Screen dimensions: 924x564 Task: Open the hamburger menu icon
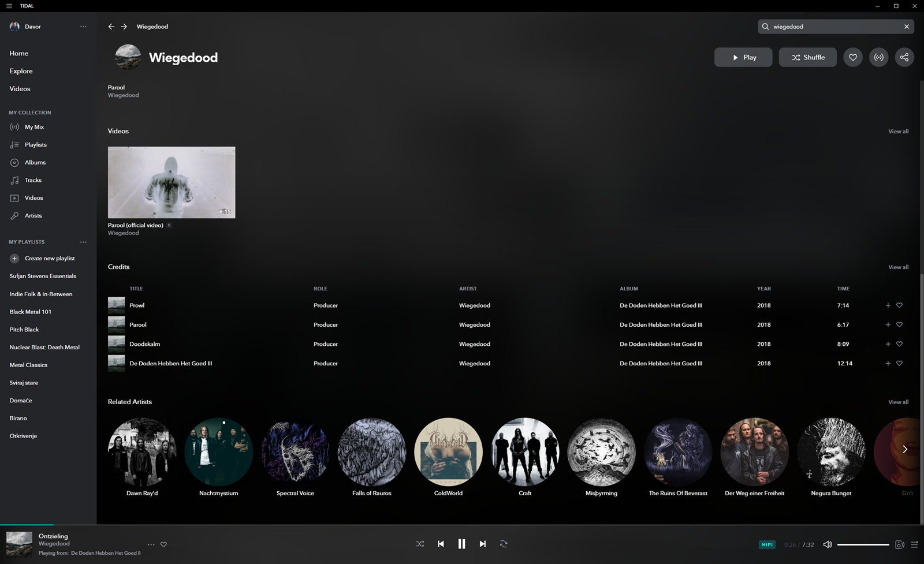point(9,6)
